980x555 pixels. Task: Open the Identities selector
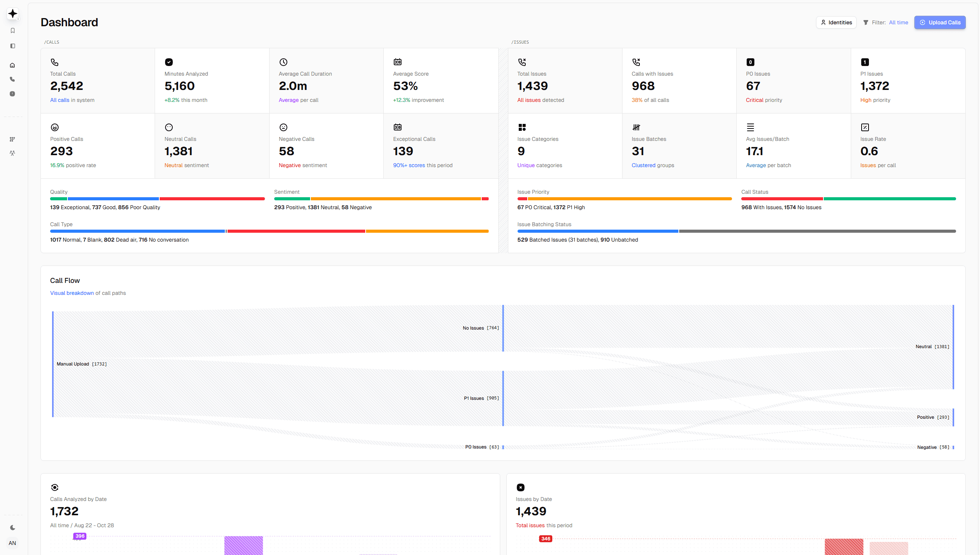pyautogui.click(x=836, y=22)
